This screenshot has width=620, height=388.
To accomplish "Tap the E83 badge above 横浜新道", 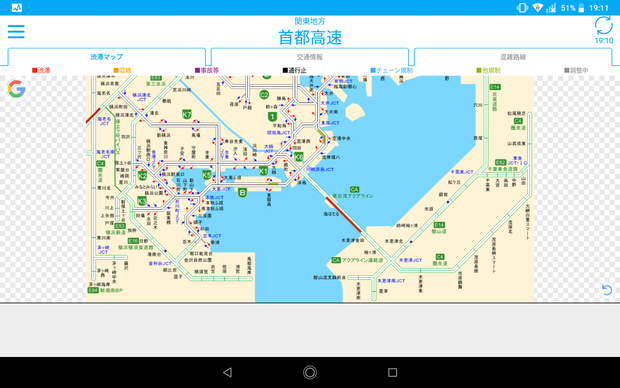I will [120, 226].
